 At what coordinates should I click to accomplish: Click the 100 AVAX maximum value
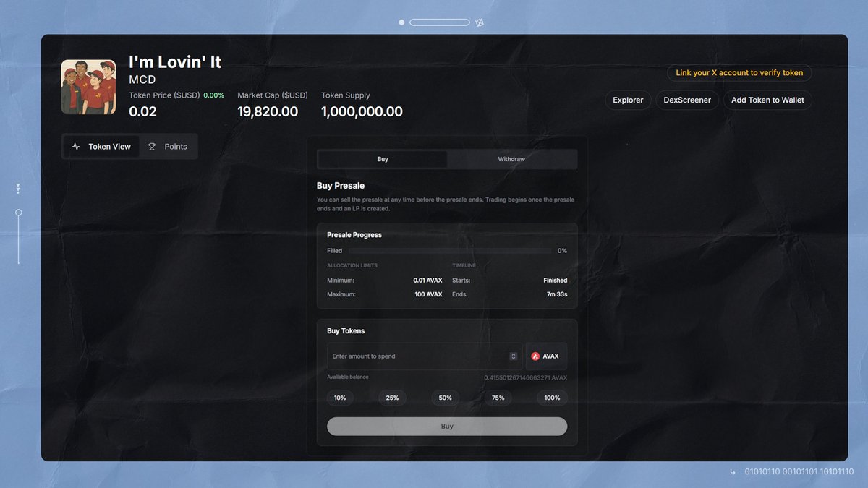click(x=429, y=295)
